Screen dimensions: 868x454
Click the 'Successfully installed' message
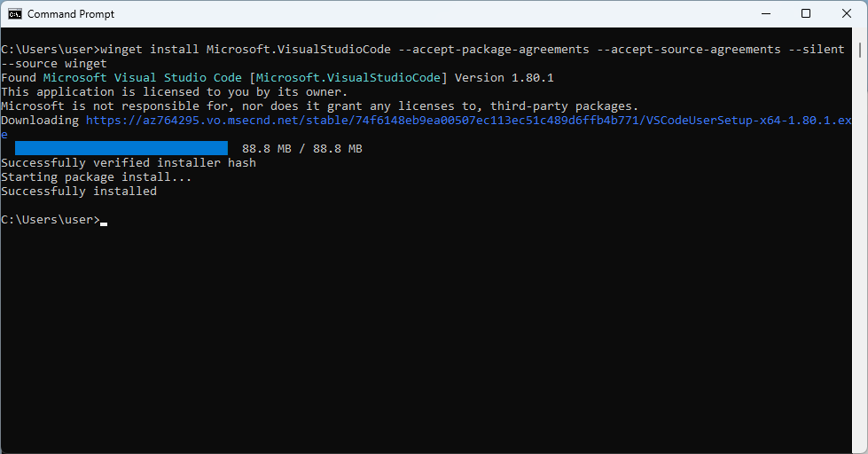(79, 192)
